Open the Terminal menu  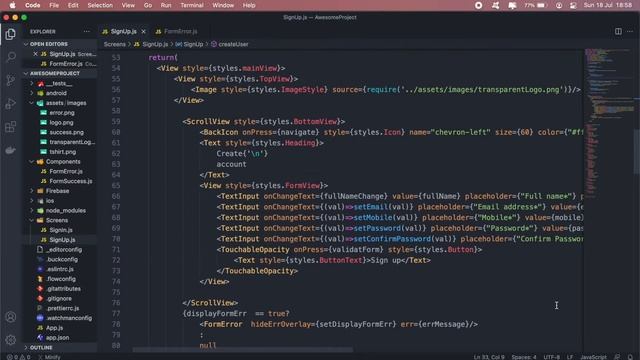point(192,5)
